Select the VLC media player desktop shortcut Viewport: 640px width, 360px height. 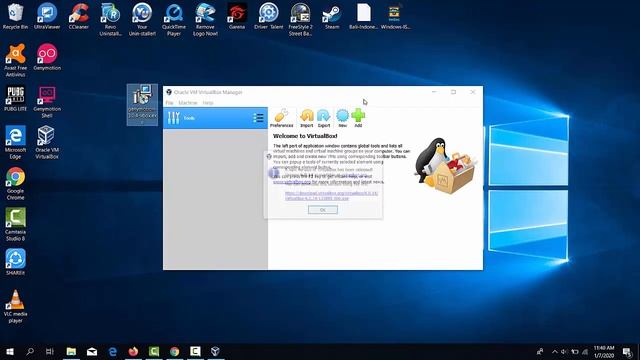tap(16, 307)
